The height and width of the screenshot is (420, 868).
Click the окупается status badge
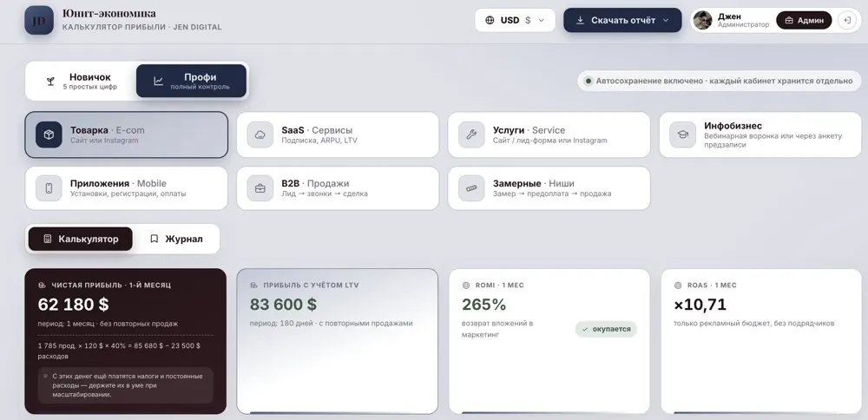pos(606,329)
